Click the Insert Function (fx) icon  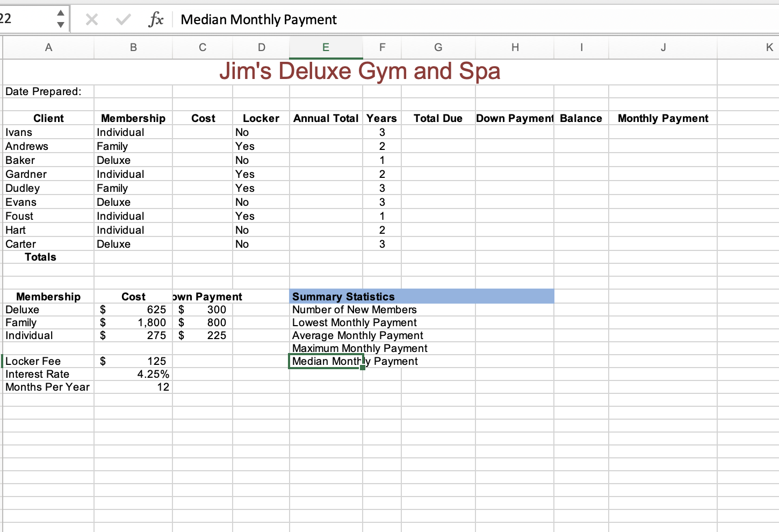pyautogui.click(x=156, y=19)
